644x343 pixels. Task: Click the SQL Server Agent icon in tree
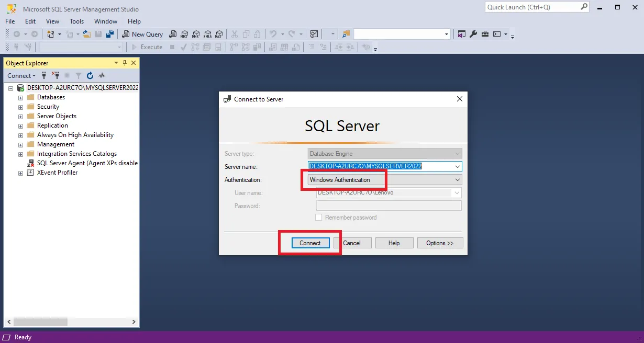[31, 163]
